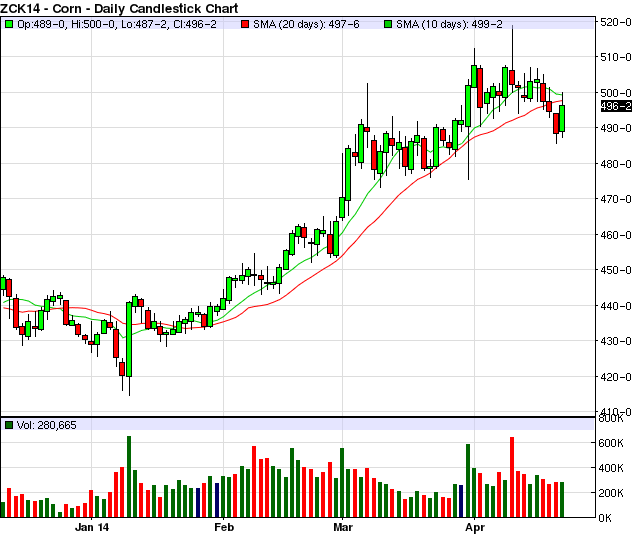Click the green OHLC legend square
This screenshot has width=640, height=536.
(x=9, y=24)
